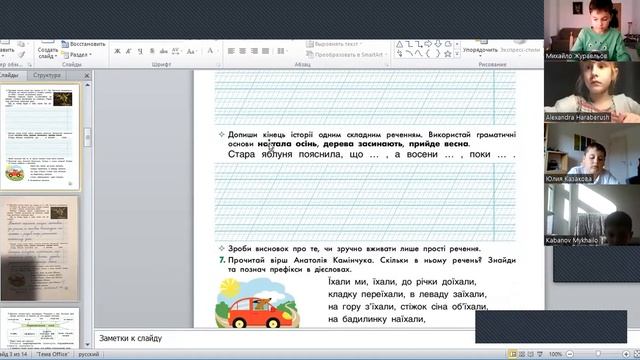Viewport: 640px width, 360px height.
Task: Select the elbow arrow connector shape
Action: [419, 44]
